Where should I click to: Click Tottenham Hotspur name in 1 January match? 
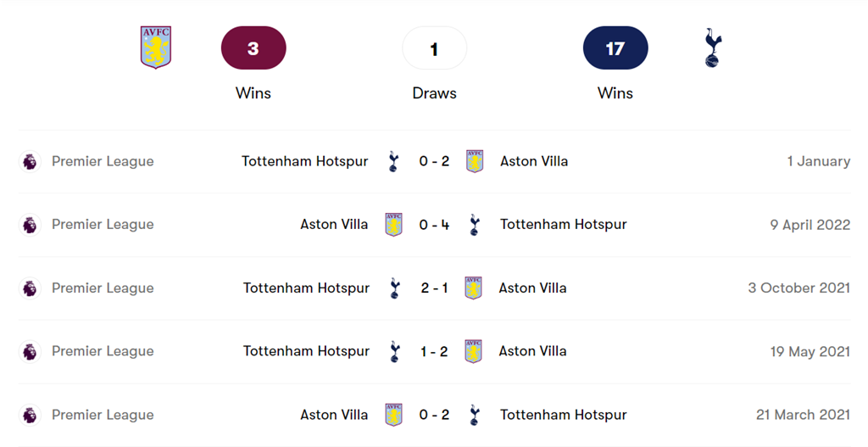304,161
